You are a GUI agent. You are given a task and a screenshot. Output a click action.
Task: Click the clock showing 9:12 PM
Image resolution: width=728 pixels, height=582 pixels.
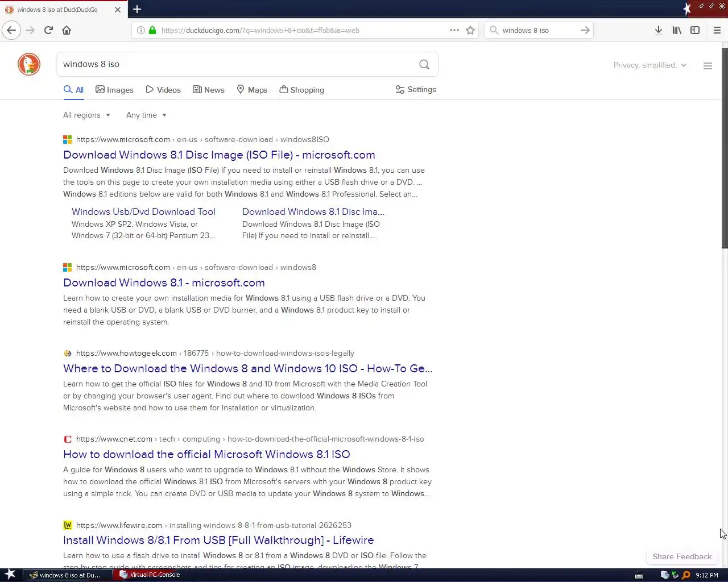[x=707, y=575]
